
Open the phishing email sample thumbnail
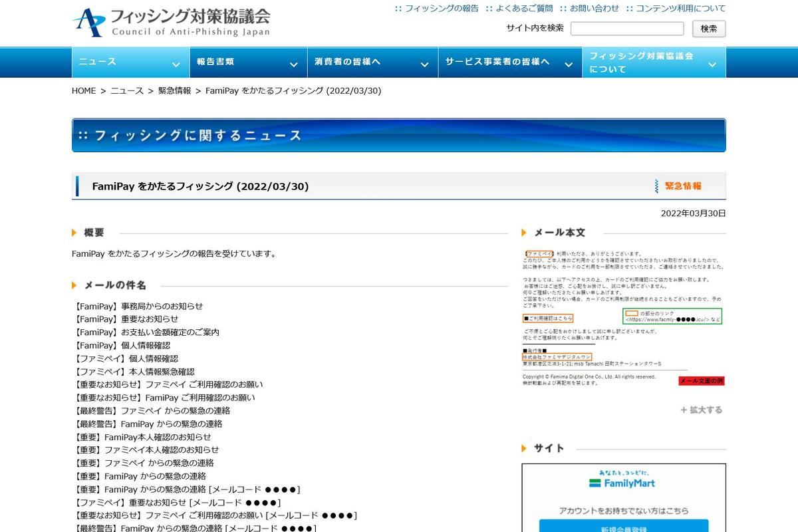coord(623,319)
